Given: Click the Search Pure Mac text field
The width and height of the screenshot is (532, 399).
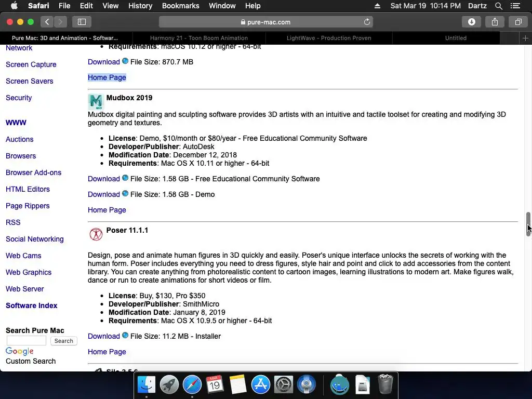Looking at the screenshot, I should [26, 341].
